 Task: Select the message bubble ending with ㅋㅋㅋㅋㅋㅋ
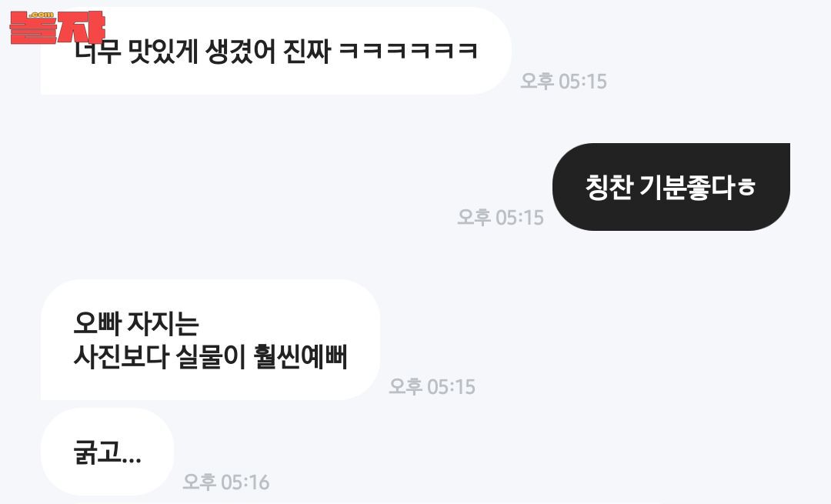pyautogui.click(x=275, y=51)
